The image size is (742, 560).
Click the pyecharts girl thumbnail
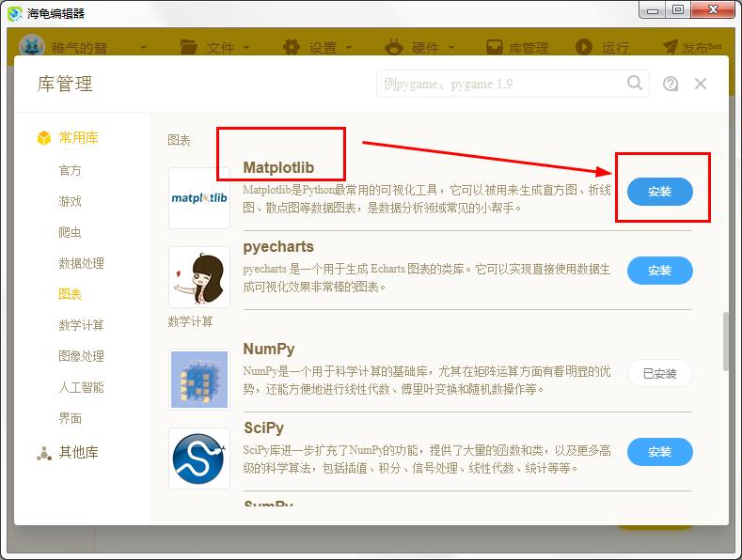(199, 277)
